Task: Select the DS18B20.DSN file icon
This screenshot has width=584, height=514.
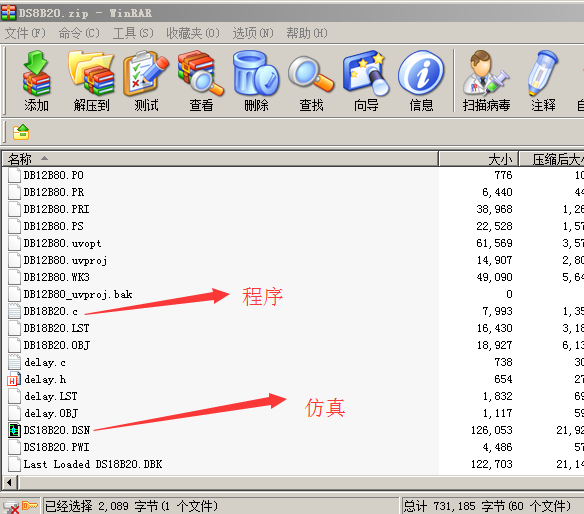Action: point(14,430)
